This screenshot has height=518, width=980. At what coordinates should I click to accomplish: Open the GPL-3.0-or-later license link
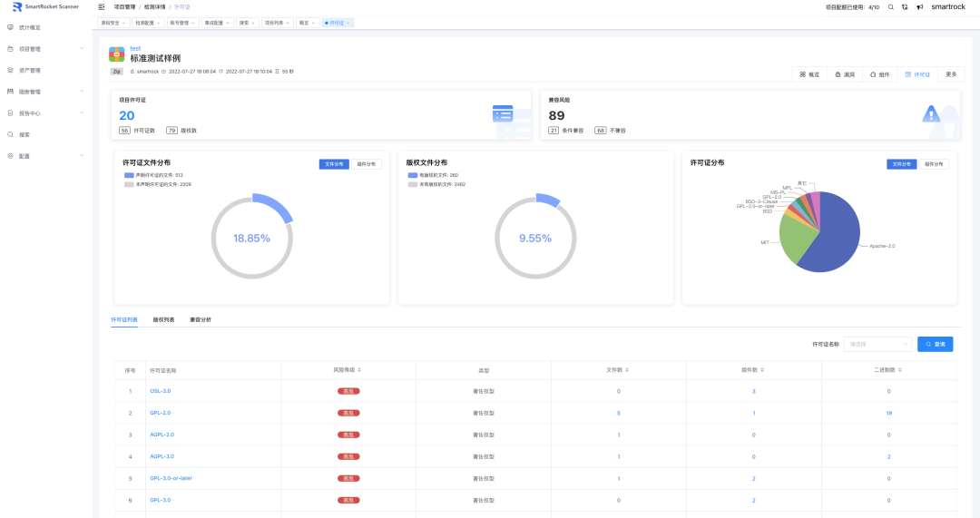pos(171,478)
